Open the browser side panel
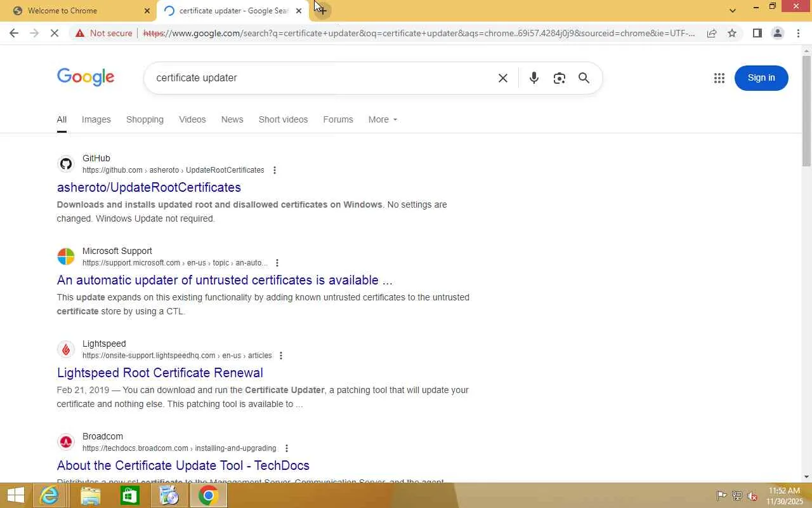Viewport: 812px width, 508px height. (757, 33)
